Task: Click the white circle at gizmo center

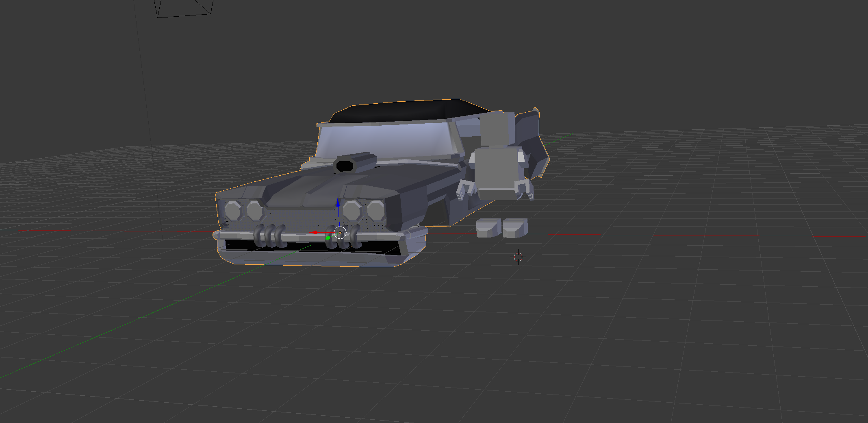Action: coord(340,233)
